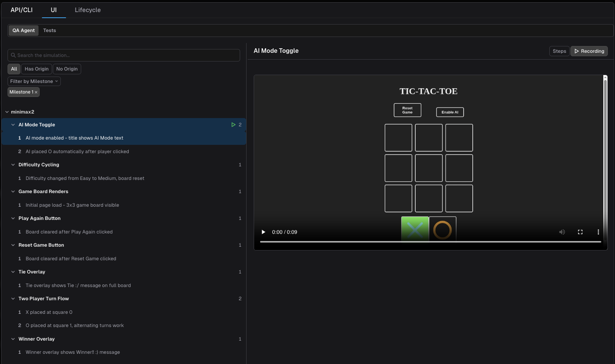Select 'O placed at square 1, alternating turns work'
615x364 pixels.
[124, 326]
